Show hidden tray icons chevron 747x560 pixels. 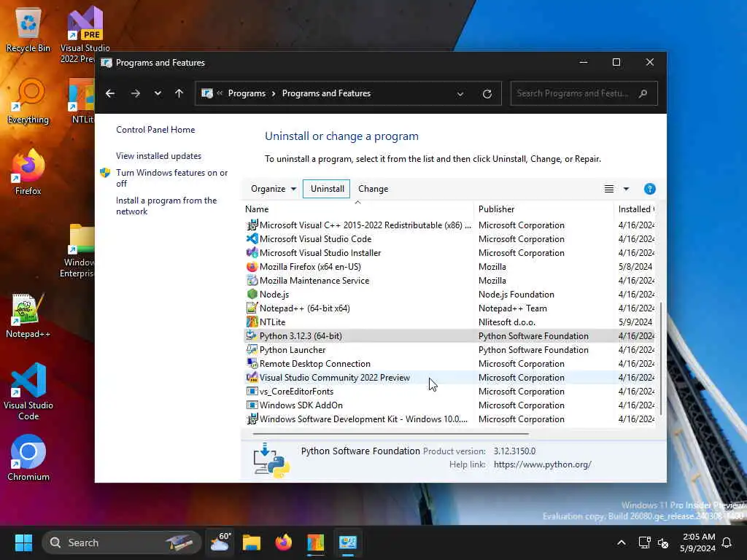[622, 542]
